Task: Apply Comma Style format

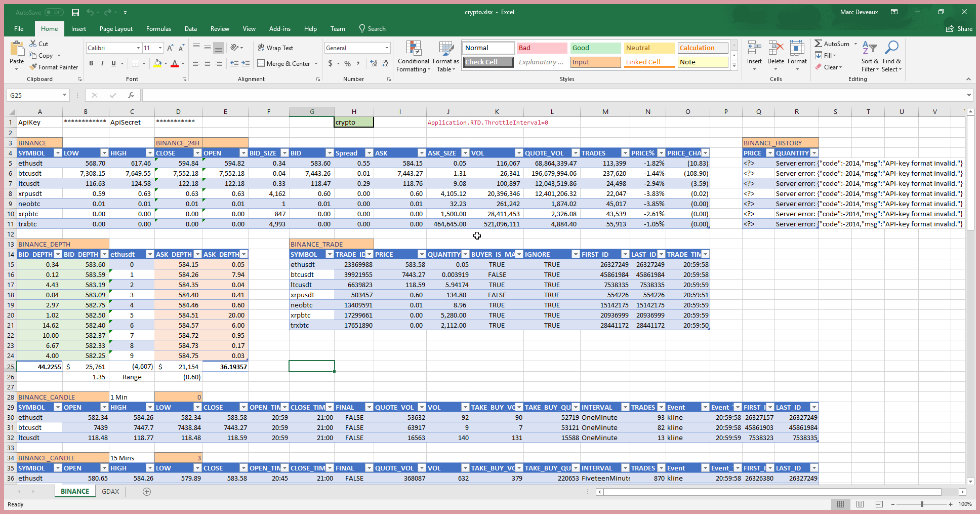Action: (358, 63)
